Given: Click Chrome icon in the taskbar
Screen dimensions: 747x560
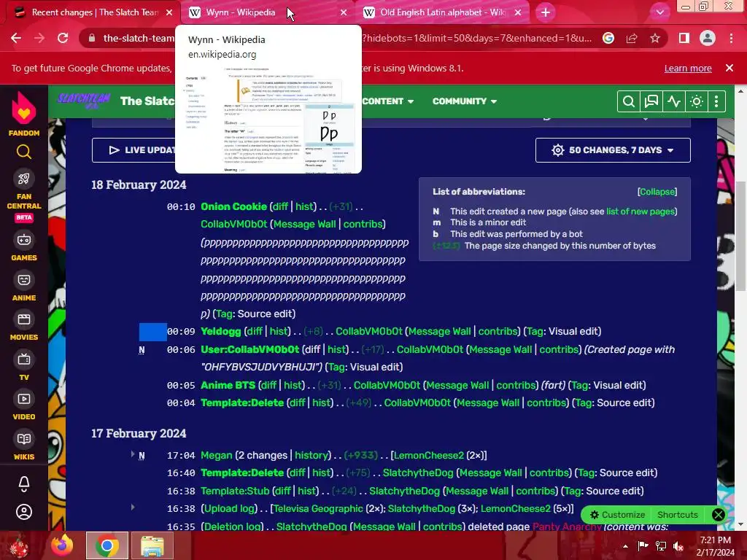Looking at the screenshot, I should point(107,545).
